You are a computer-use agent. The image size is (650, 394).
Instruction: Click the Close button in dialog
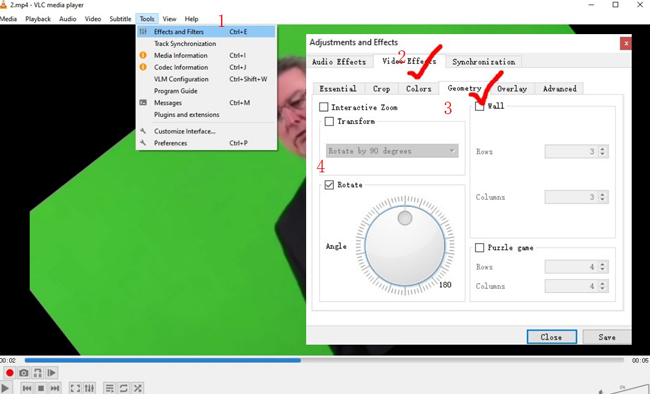pos(551,337)
